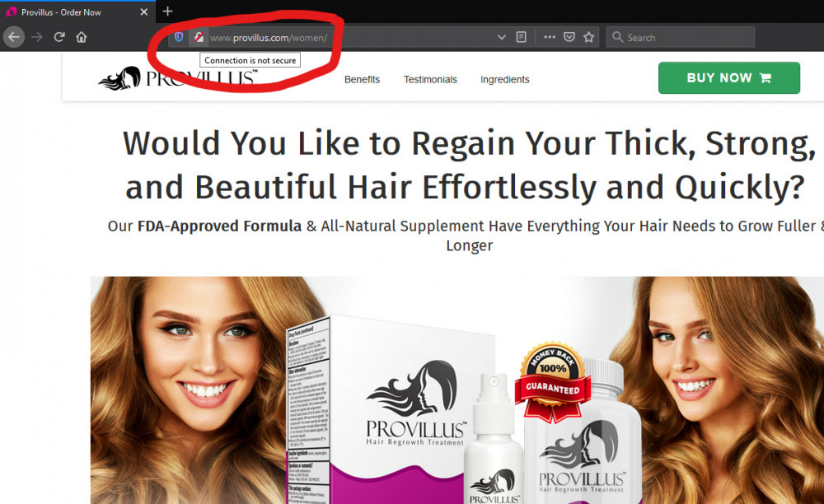Click the 'FDA-Approved Formula' text
The width and height of the screenshot is (824, 504).
(x=220, y=226)
